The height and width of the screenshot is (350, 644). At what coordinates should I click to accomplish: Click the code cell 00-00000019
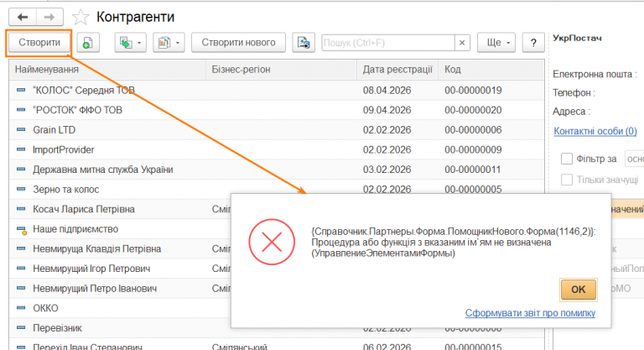473,91
